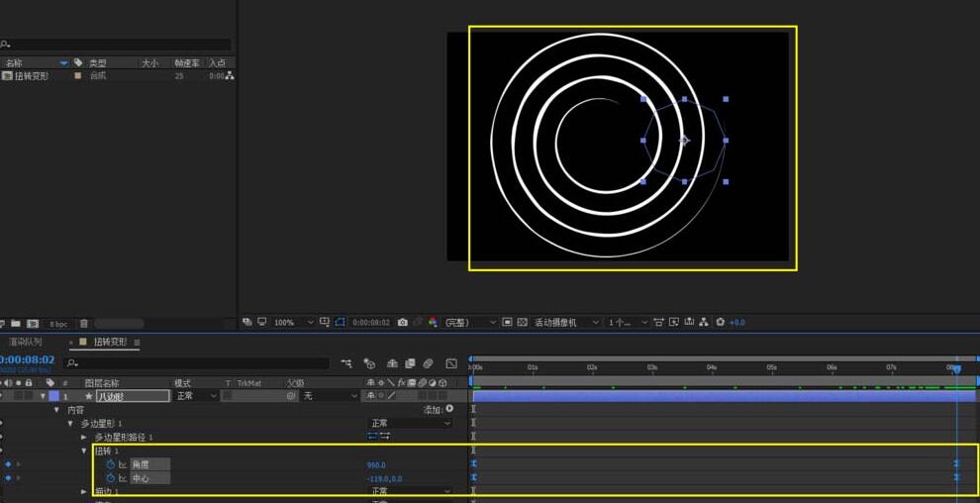This screenshot has height=503, width=980.
Task: Click the lock column header icon
Action: [x=28, y=382]
